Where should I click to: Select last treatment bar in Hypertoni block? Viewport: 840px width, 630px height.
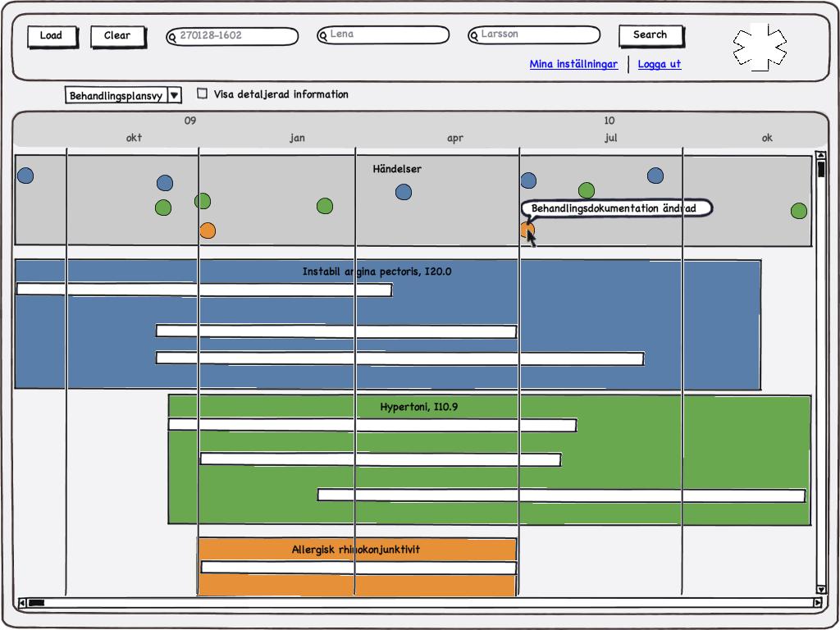561,495
